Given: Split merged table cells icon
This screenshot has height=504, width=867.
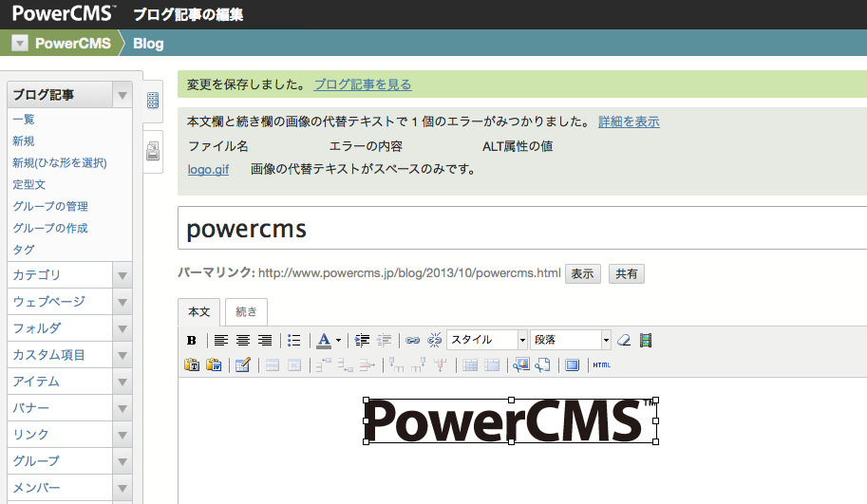Looking at the screenshot, I should [470, 364].
